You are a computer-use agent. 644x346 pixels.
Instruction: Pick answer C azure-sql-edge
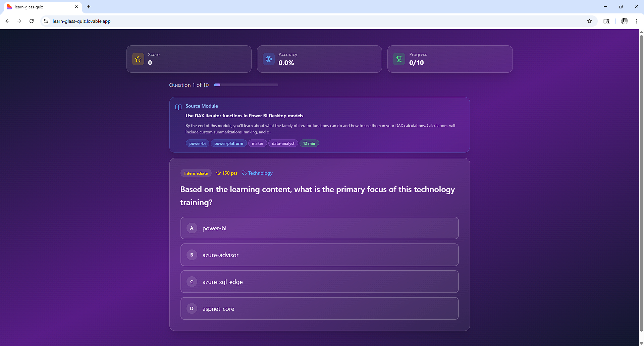tap(319, 282)
